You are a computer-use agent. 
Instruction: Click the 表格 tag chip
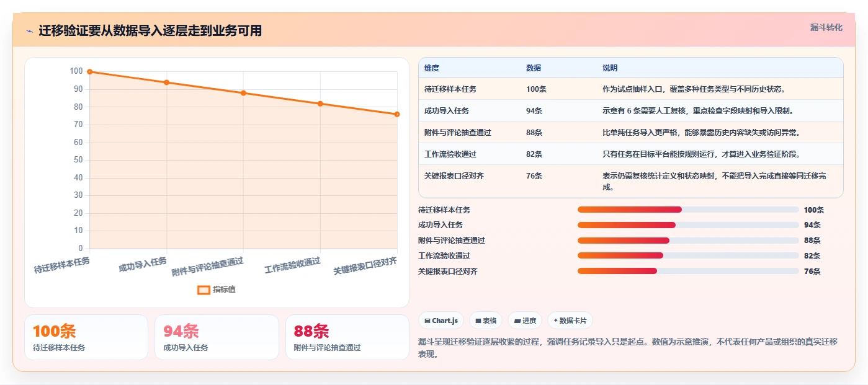coord(486,321)
